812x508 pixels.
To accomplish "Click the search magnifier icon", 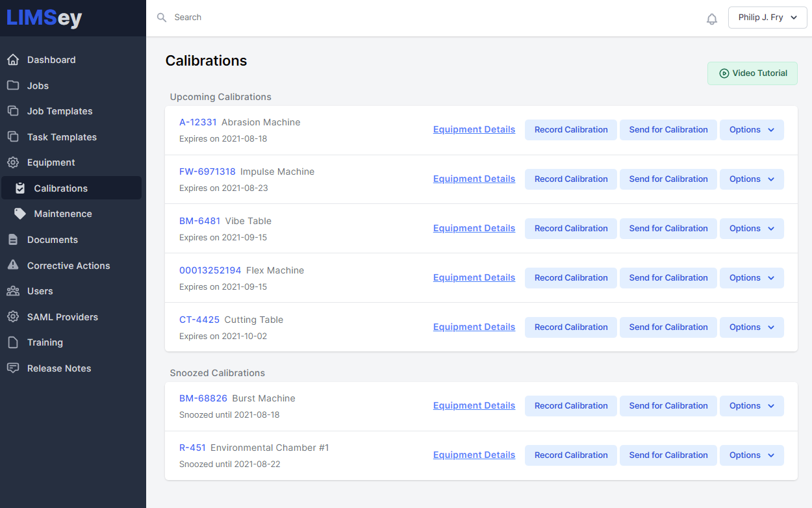I will click(161, 17).
